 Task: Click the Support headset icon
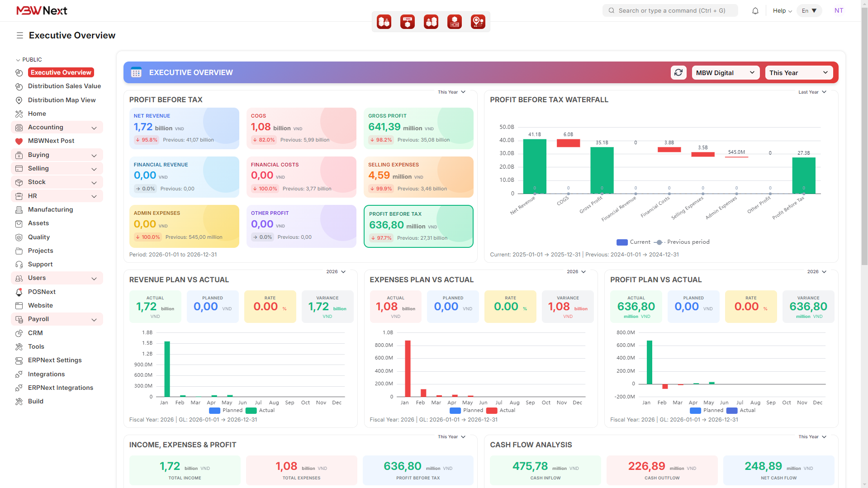(19, 265)
